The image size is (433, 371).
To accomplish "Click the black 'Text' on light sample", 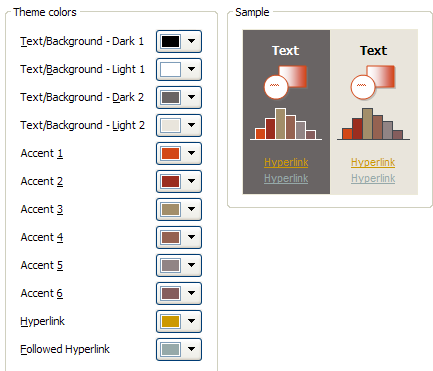I will pyautogui.click(x=373, y=51).
